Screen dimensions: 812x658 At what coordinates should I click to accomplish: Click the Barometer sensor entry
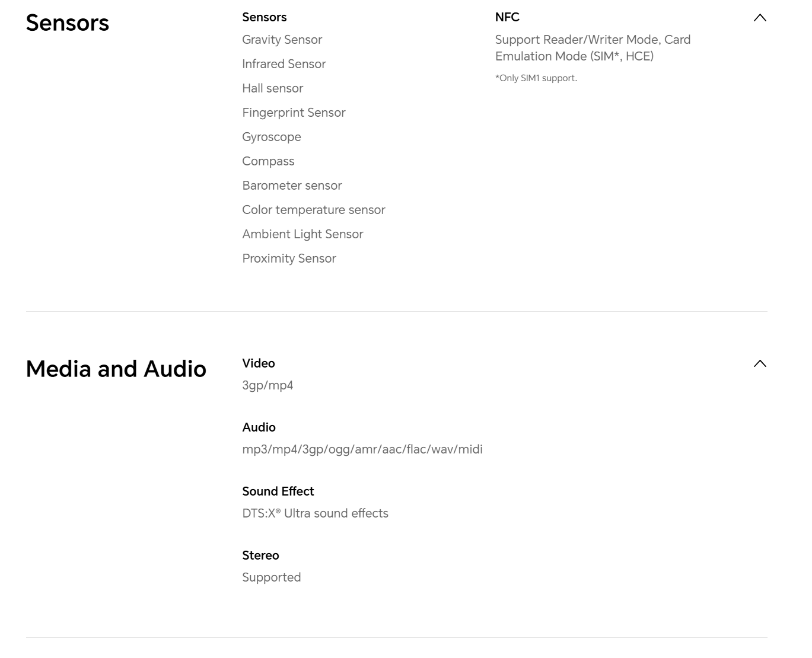292,186
